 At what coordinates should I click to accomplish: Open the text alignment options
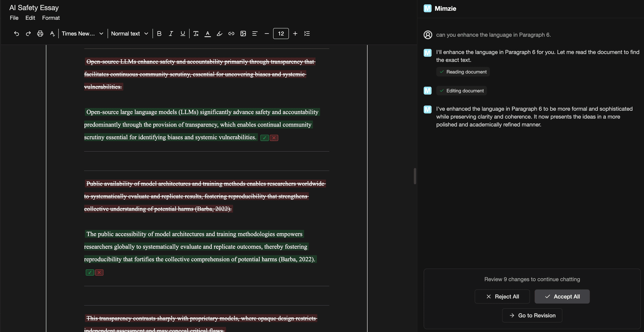(255, 33)
